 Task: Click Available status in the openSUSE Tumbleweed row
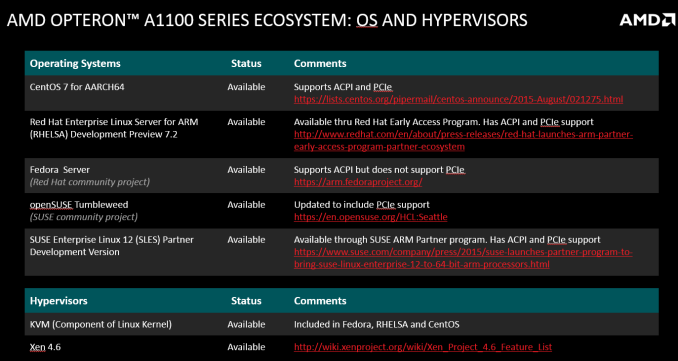pyautogui.click(x=246, y=204)
